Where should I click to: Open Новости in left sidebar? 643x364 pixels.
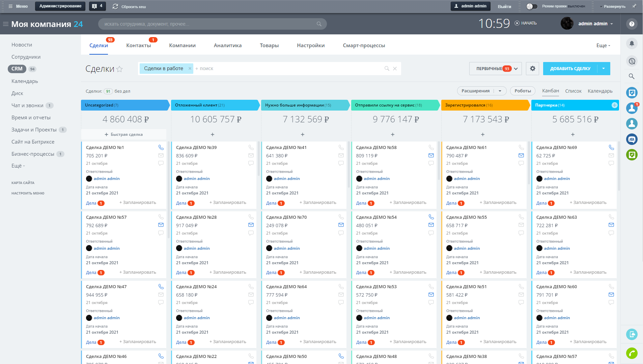click(x=22, y=45)
